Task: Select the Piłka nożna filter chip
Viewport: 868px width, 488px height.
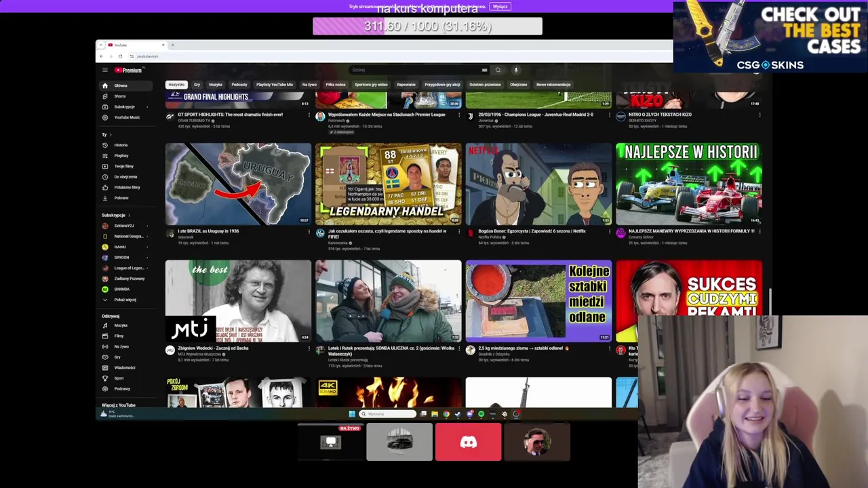Action: (336, 85)
